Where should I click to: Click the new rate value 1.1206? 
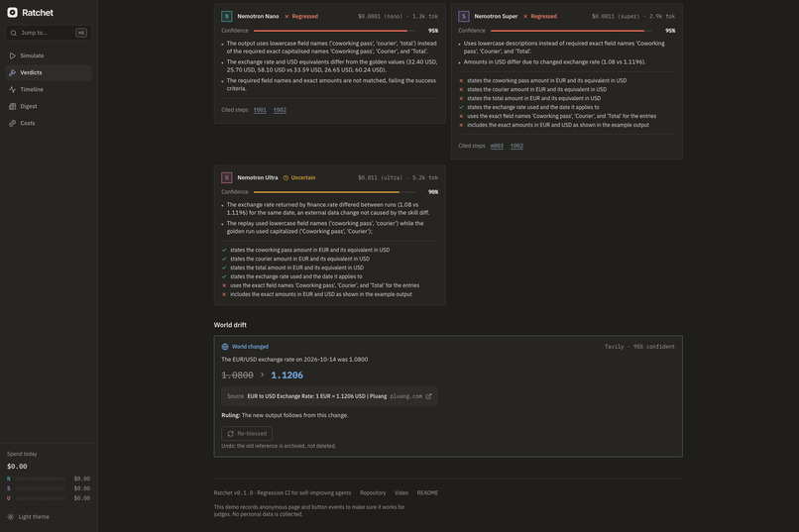[x=286, y=375]
